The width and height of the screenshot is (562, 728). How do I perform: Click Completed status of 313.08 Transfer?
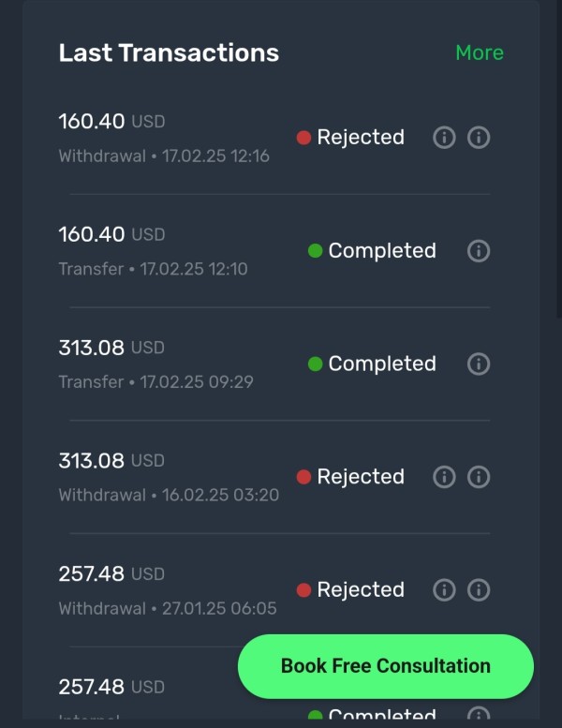[x=381, y=364]
